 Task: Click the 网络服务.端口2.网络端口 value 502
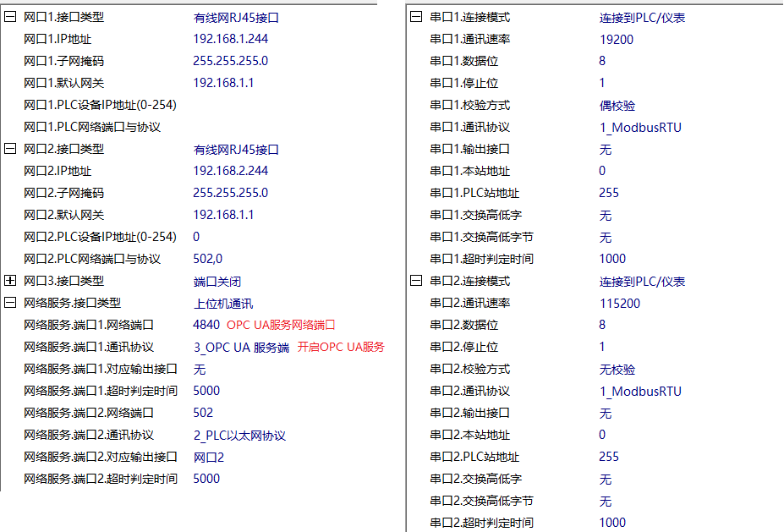[203, 413]
